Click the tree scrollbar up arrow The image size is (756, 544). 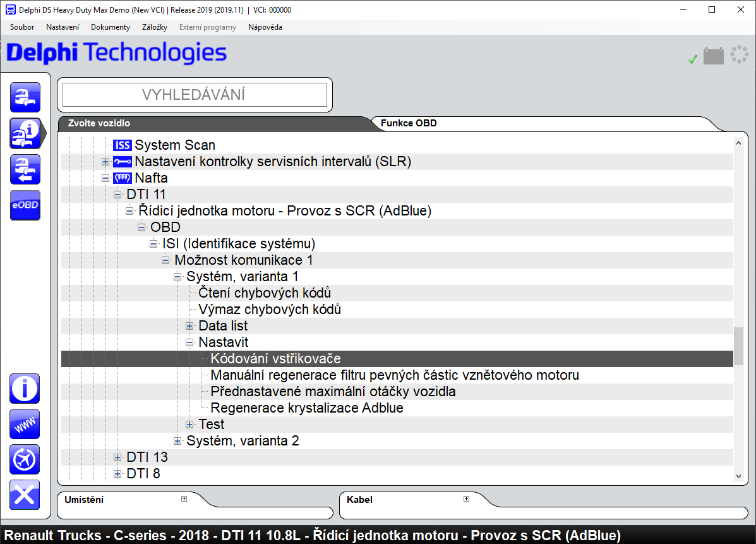(738, 143)
